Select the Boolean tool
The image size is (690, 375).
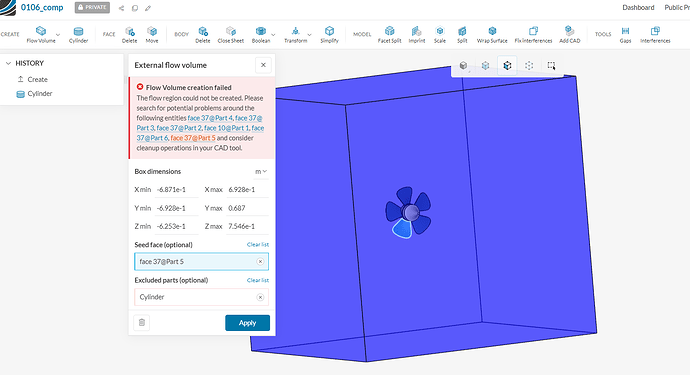point(261,34)
